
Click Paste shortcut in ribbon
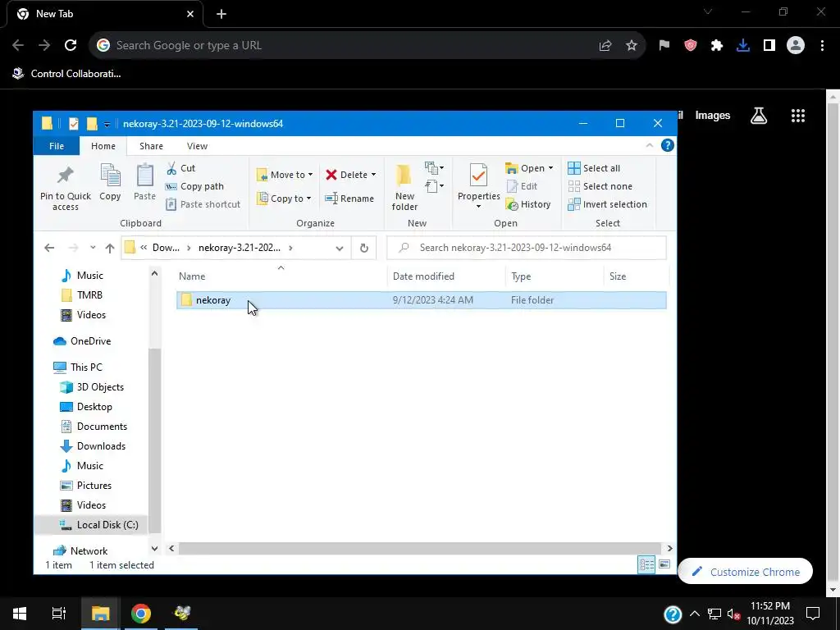203,204
